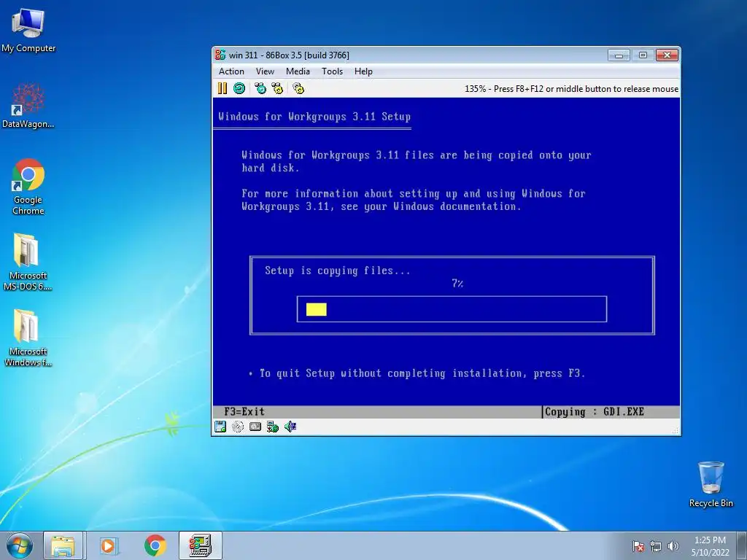Send Ctrl+Alt+Esc via toolbar icon
747x560 pixels.
coord(277,88)
